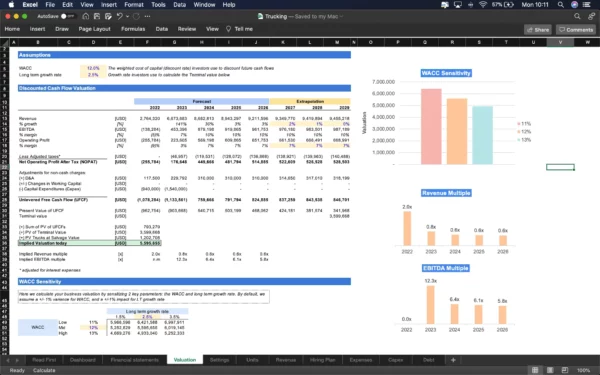Click the Redo icon
Screen dimensions: 600x375
coord(136,16)
